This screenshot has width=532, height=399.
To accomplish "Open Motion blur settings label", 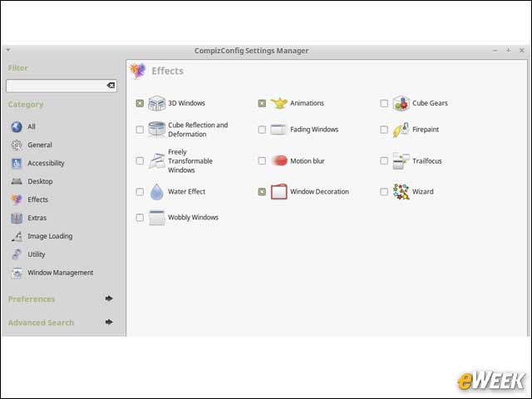I will point(308,161).
